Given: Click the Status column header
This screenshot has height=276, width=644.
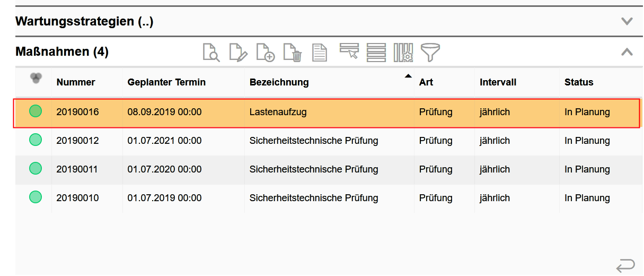Looking at the screenshot, I should [x=579, y=82].
